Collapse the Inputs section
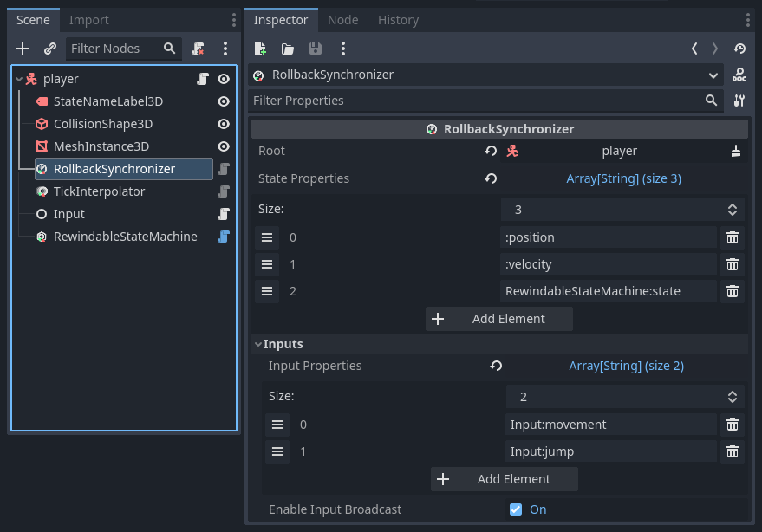Image resolution: width=762 pixels, height=532 pixels. 258,344
